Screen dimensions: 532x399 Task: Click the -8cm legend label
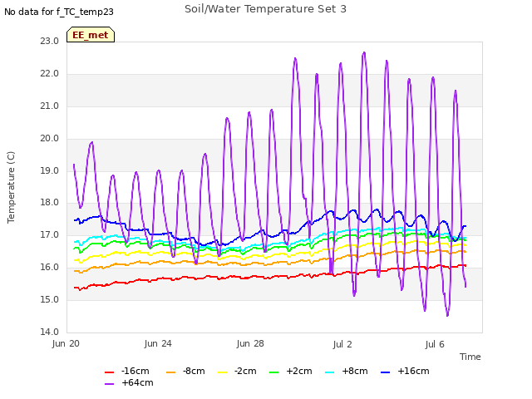[x=194, y=372]
